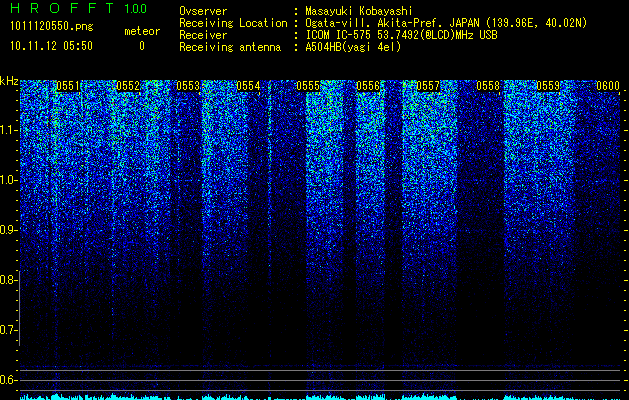The width and height of the screenshot is (629, 400).
Task: Click the 1.0.0 version number
Action: click(135, 8)
